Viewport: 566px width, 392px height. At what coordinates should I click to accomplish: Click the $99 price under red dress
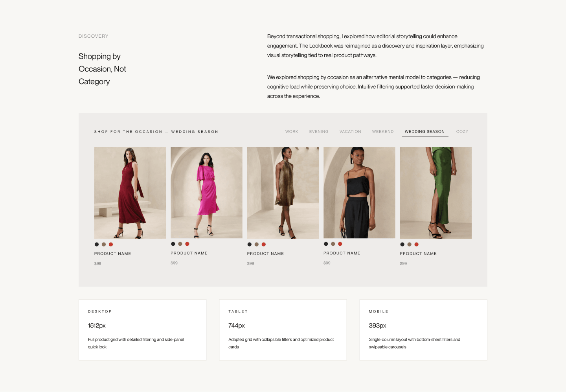pyautogui.click(x=98, y=263)
